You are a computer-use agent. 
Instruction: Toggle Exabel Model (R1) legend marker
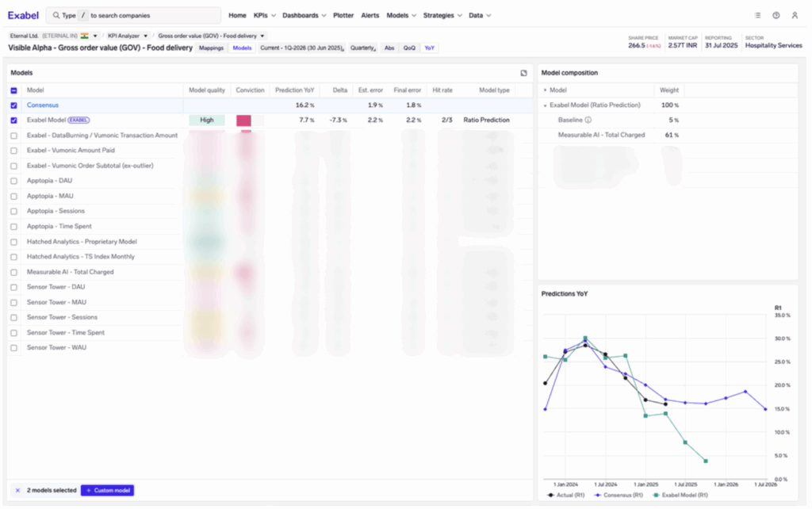(656, 496)
